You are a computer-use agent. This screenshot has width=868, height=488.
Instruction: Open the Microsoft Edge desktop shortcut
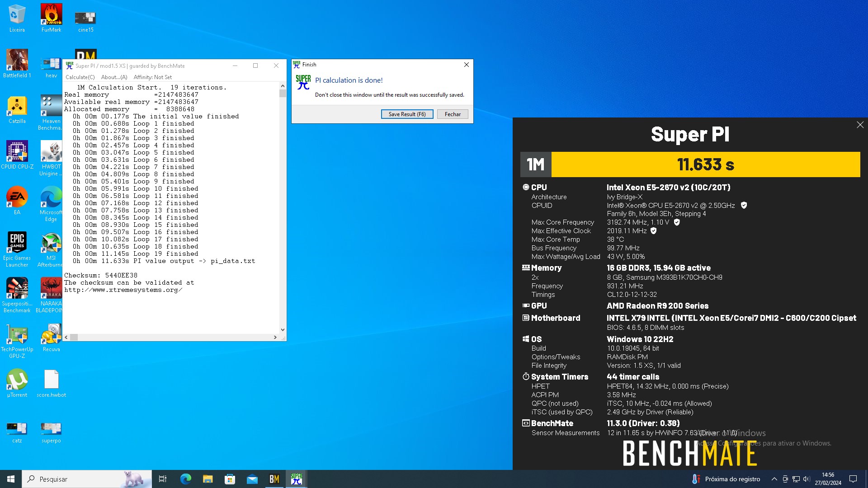(x=51, y=204)
